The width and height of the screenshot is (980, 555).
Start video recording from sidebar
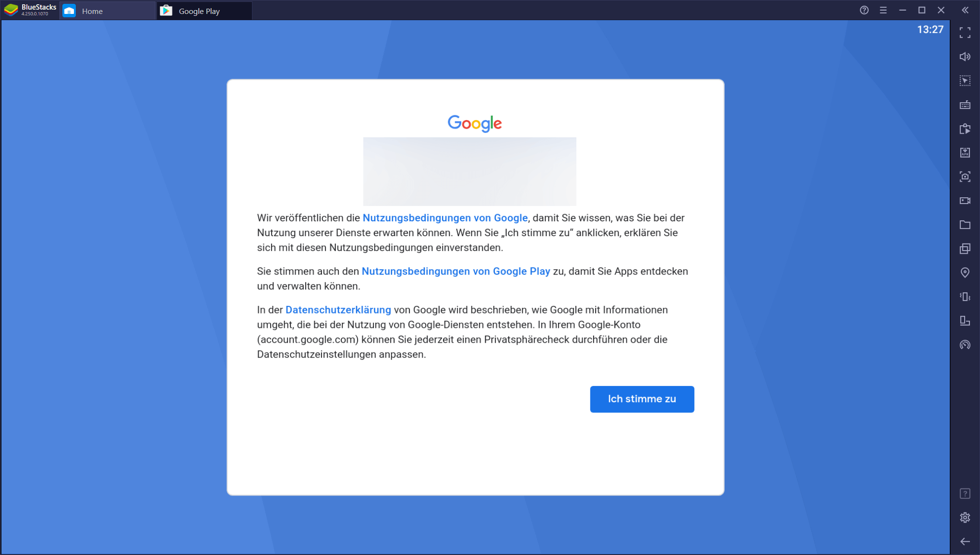click(x=965, y=201)
